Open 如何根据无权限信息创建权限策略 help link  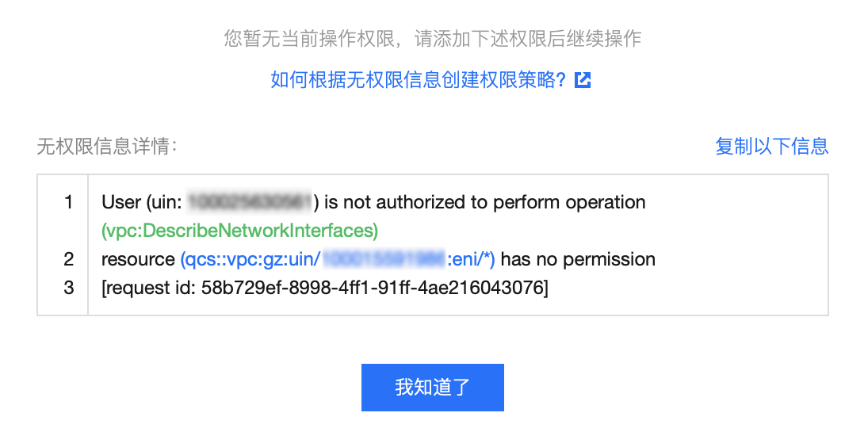(419, 80)
